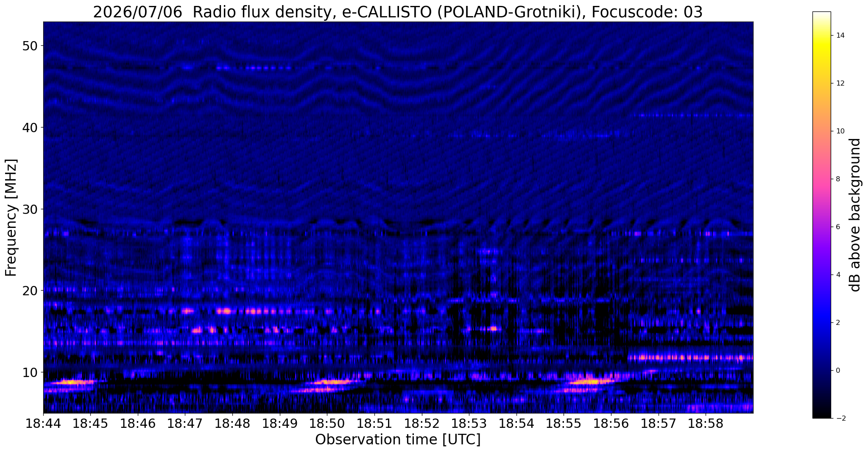Viewport: 868px width, 452px height.
Task: Click the 18:50 time axis label
Action: click(x=327, y=424)
